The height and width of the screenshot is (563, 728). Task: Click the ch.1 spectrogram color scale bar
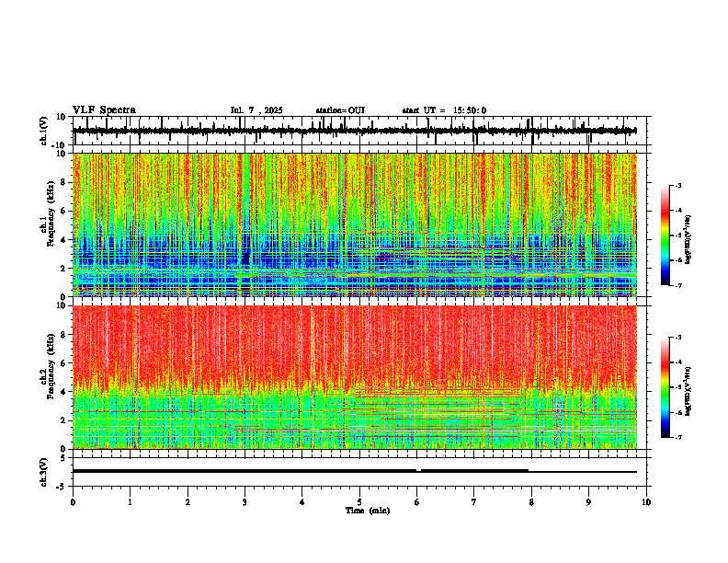tap(665, 235)
